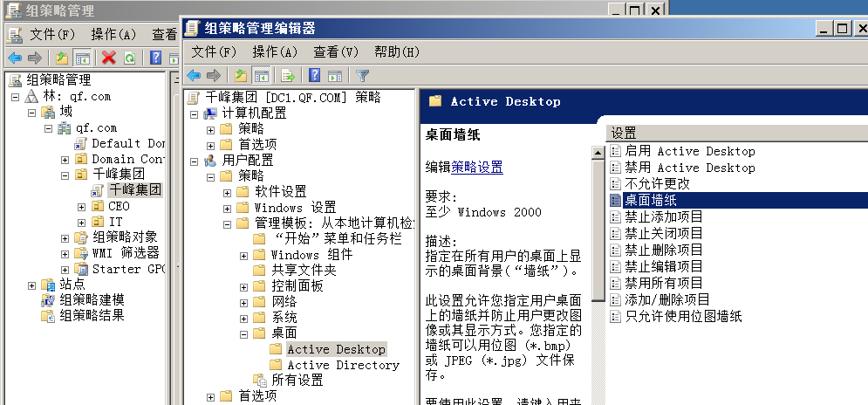Collapse the 计算机配置 node
Viewport: 868px width, 405px height.
point(194,114)
